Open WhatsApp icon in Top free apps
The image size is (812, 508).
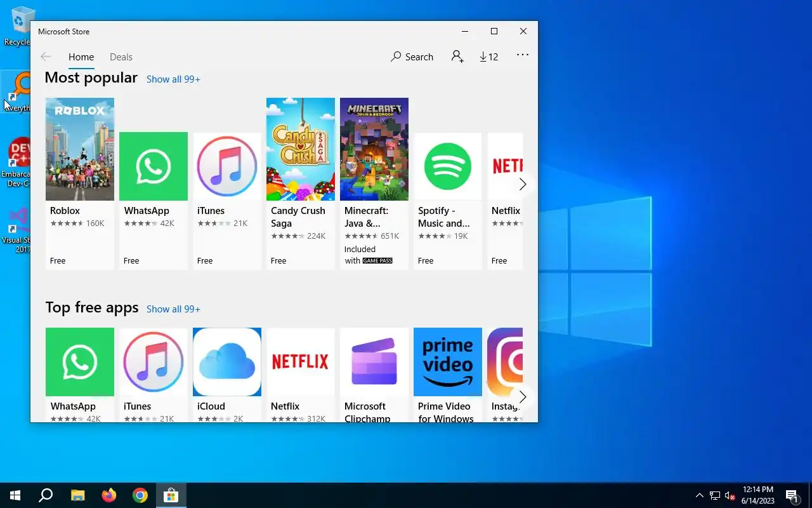coord(80,362)
